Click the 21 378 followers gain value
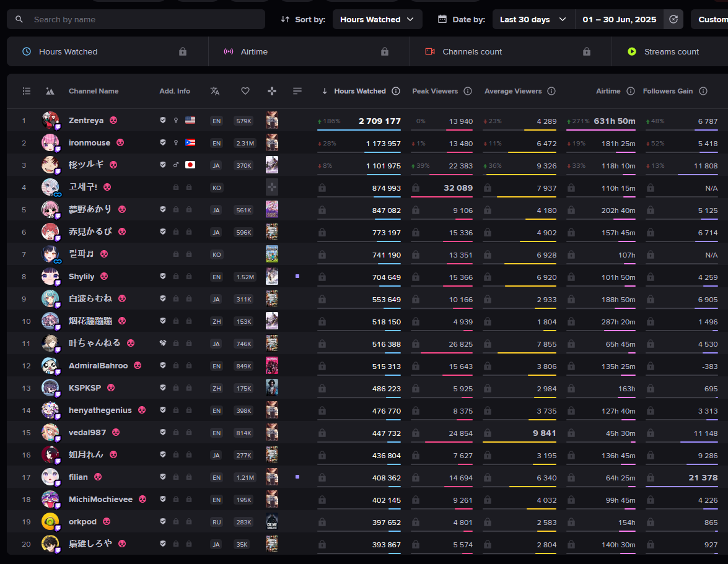The width and height of the screenshot is (728, 564). [703, 478]
